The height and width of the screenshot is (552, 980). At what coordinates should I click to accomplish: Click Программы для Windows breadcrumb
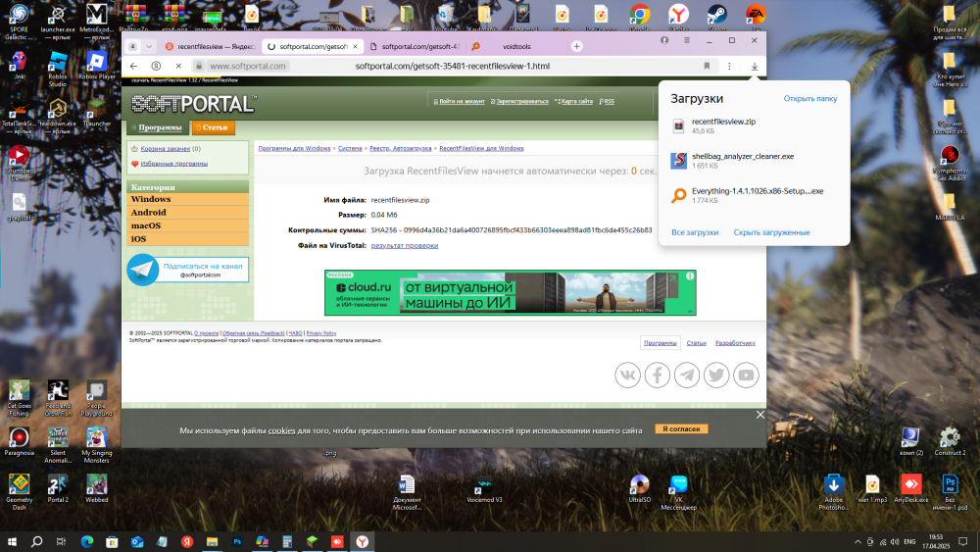point(294,149)
